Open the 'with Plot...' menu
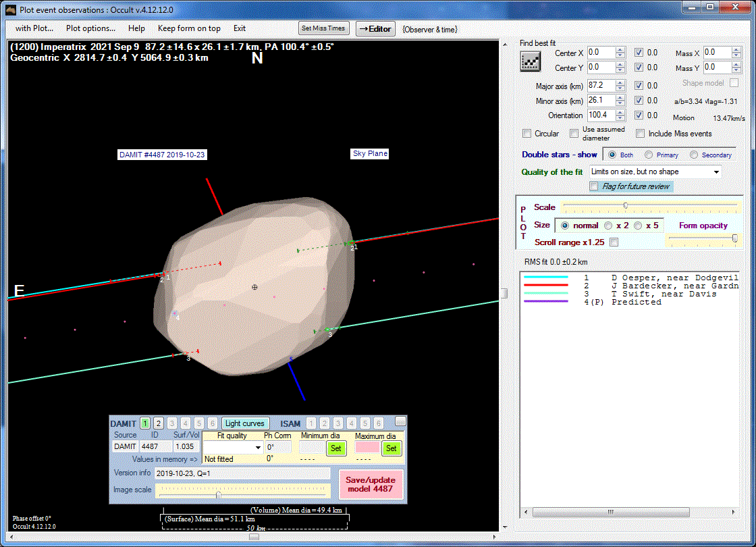 [x=34, y=28]
